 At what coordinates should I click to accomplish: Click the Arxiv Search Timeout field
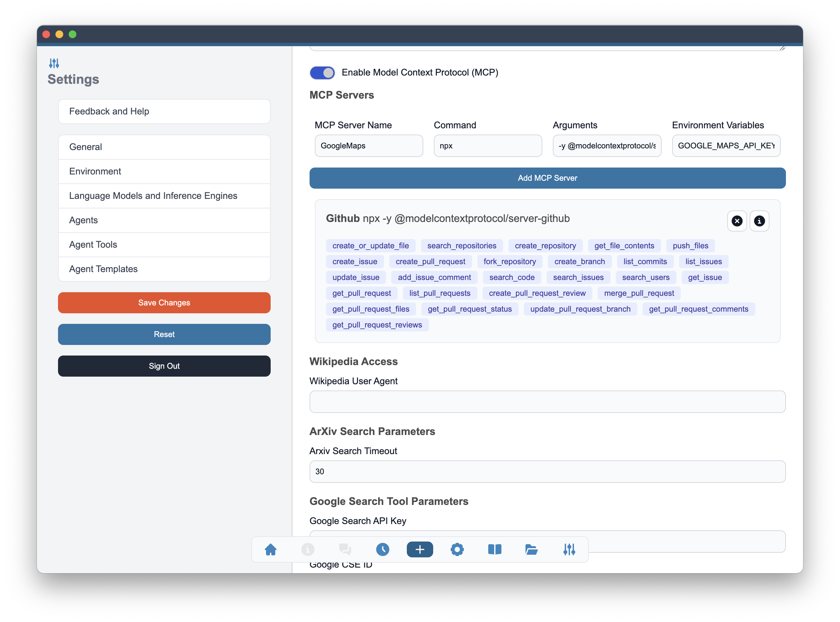(x=547, y=471)
